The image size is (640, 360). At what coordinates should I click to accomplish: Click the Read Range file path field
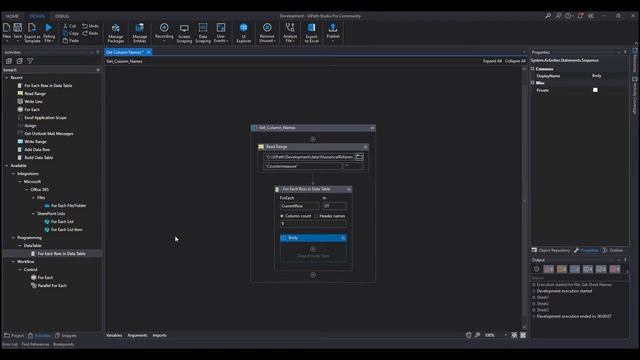click(309, 157)
